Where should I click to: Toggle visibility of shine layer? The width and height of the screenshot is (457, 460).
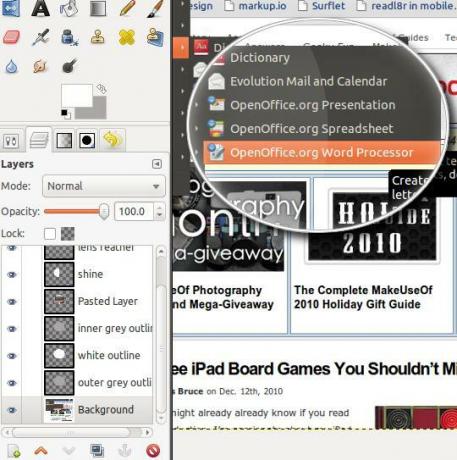[x=12, y=274]
